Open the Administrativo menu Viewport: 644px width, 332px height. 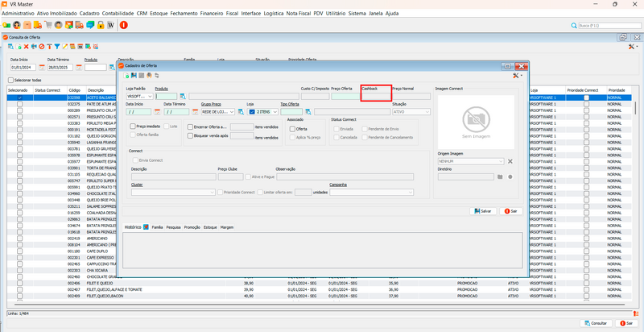tap(18, 13)
